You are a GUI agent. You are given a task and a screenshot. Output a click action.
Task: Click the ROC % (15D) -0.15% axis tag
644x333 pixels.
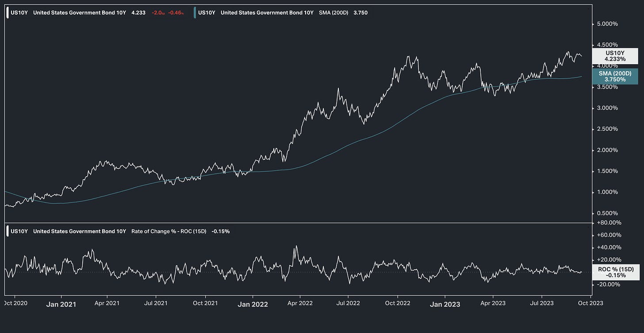point(615,272)
